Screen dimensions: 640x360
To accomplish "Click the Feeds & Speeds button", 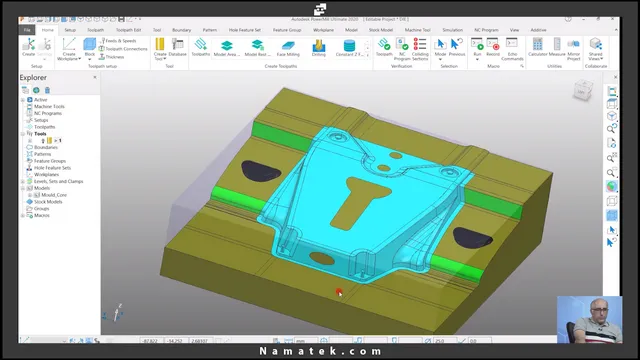I will 118,41.
